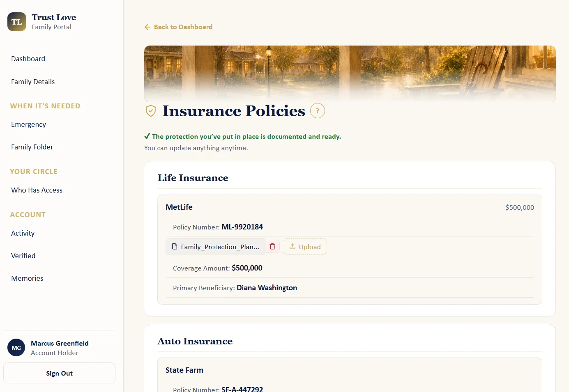
Task: Open the Verified section
Action: coord(23,256)
